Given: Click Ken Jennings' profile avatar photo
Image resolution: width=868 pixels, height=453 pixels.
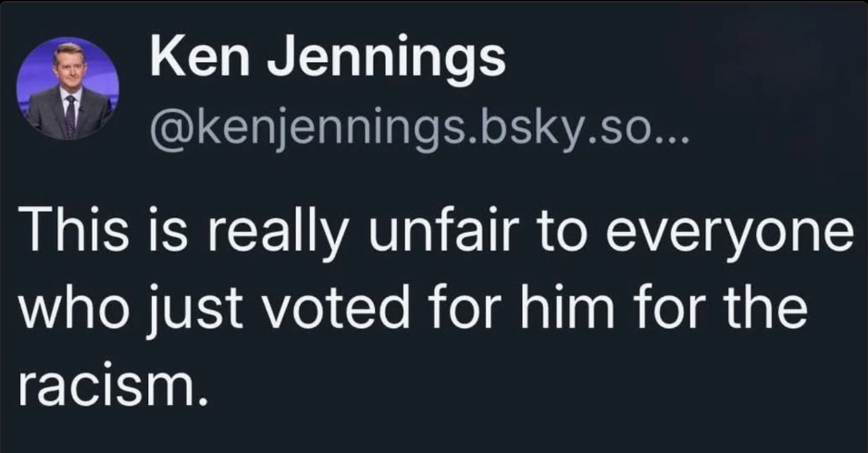Looking at the screenshot, I should point(68,91).
